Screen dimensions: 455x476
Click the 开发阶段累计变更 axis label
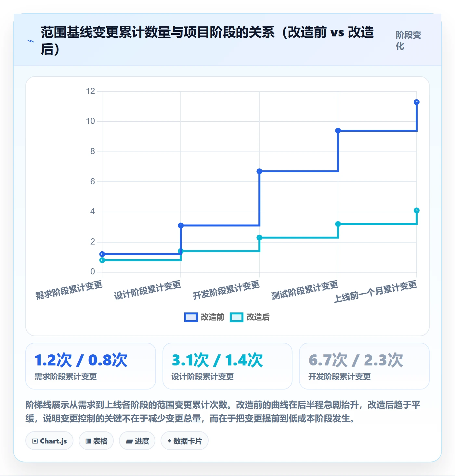point(226,290)
